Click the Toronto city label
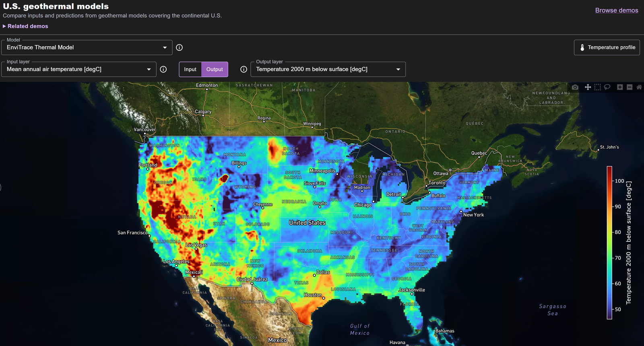The width and height of the screenshot is (644, 346). pos(437,183)
